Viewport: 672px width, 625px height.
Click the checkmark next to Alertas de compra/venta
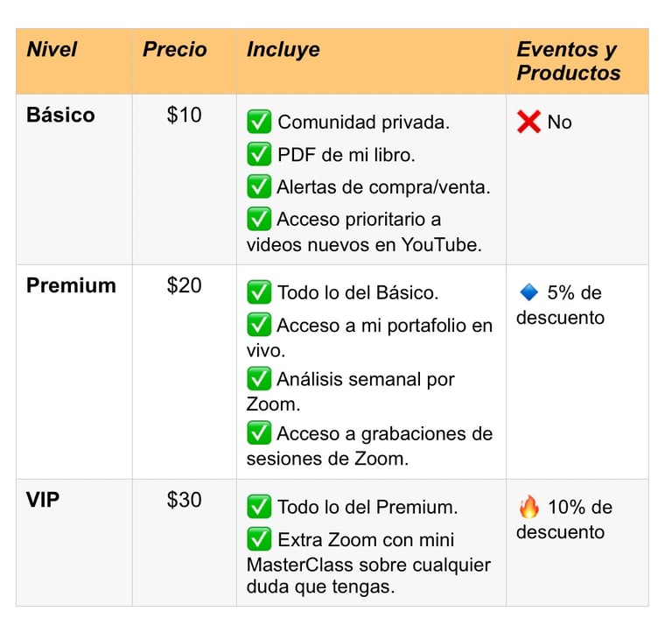click(x=259, y=186)
